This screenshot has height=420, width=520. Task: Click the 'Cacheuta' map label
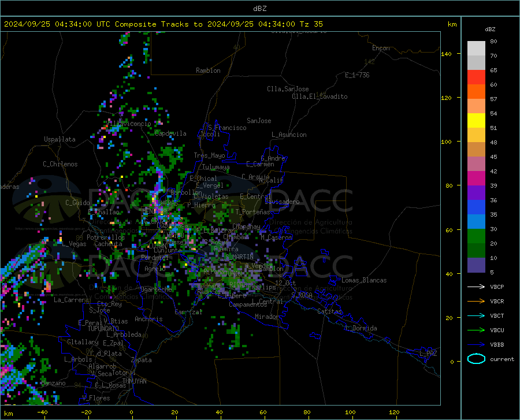(108, 244)
